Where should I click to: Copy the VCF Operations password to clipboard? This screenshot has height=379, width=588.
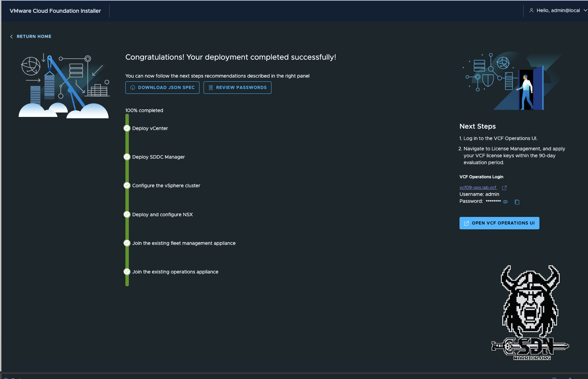517,202
